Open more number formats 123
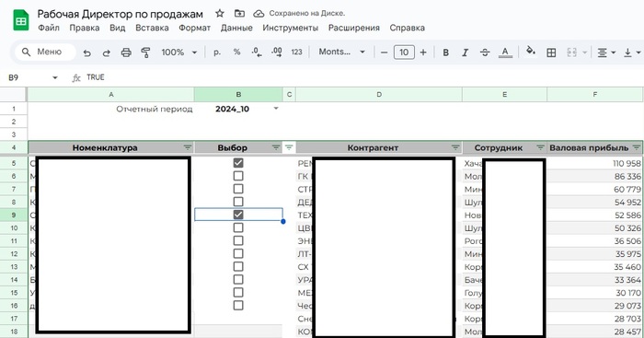Image resolution: width=644 pixels, height=338 pixels. pos(296,52)
